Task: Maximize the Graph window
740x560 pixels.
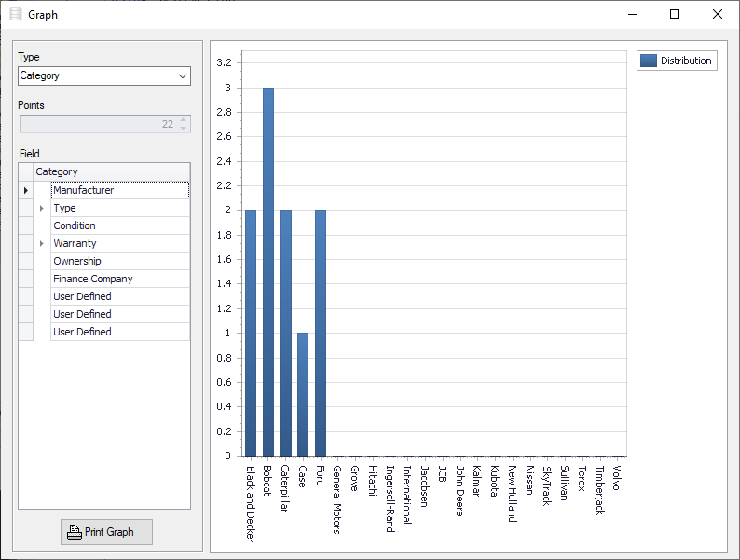Action: (x=675, y=15)
